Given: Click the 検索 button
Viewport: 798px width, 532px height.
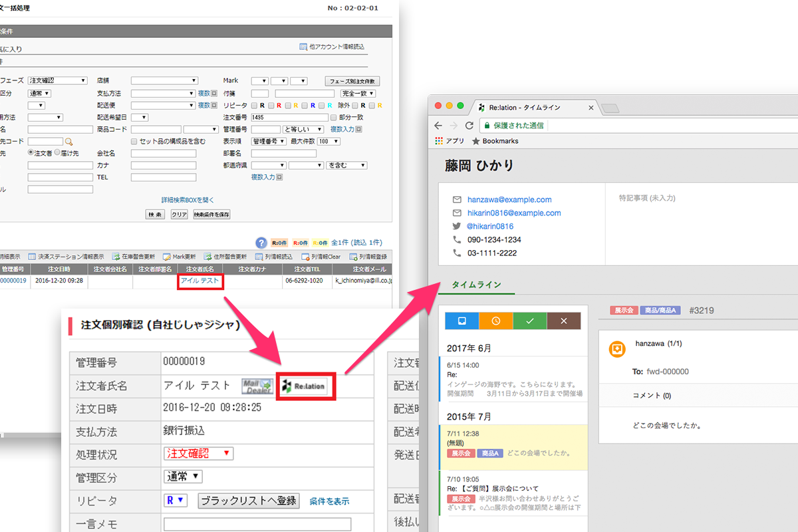Looking at the screenshot, I should (155, 214).
